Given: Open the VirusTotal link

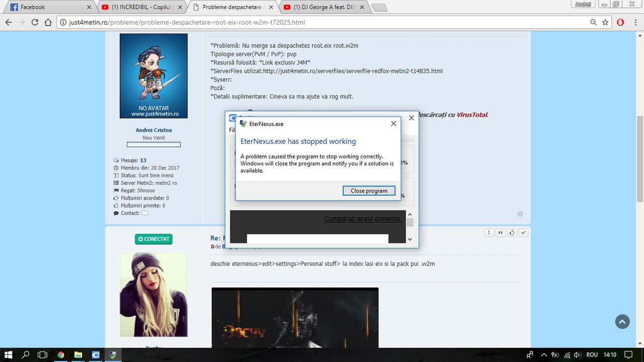Looking at the screenshot, I should pos(472,115).
